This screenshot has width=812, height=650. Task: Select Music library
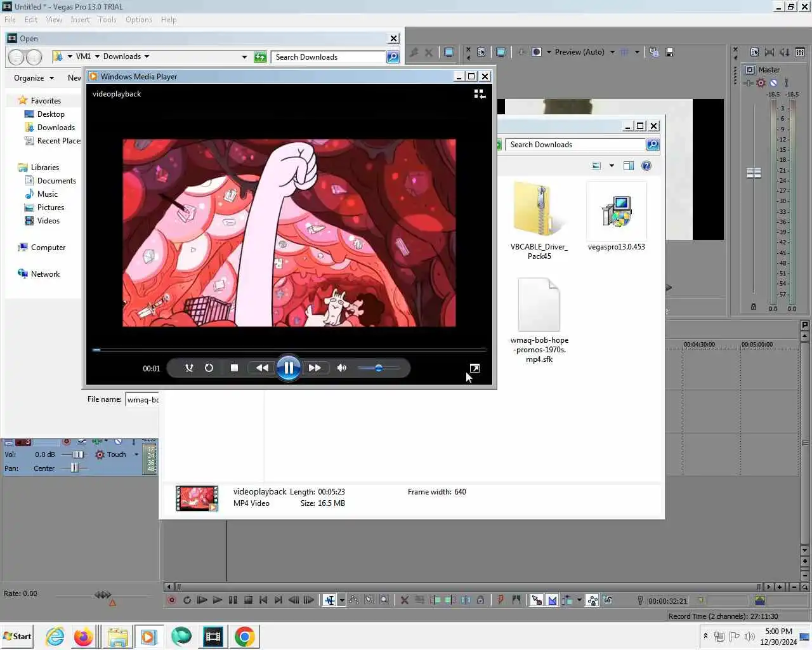click(47, 194)
